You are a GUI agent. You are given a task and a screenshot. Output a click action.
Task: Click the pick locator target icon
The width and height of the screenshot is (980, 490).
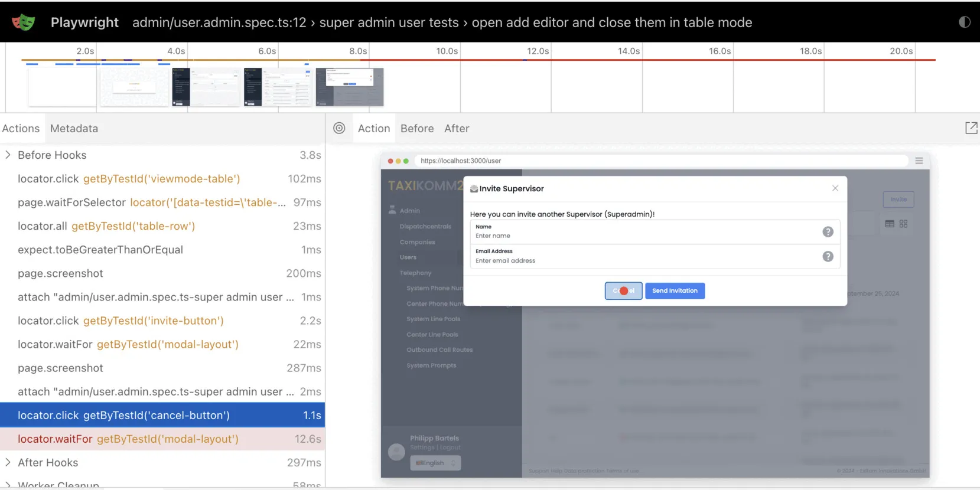point(339,128)
